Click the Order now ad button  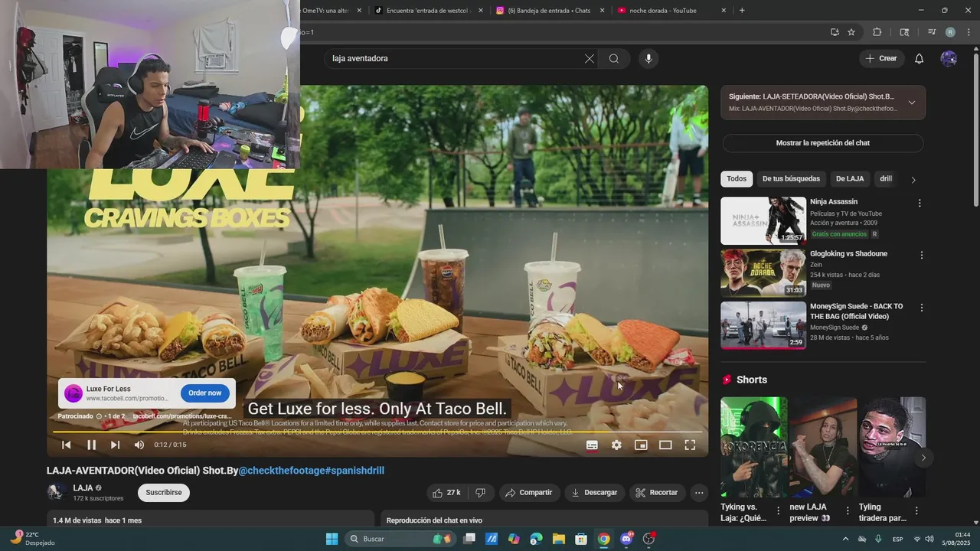coord(205,393)
